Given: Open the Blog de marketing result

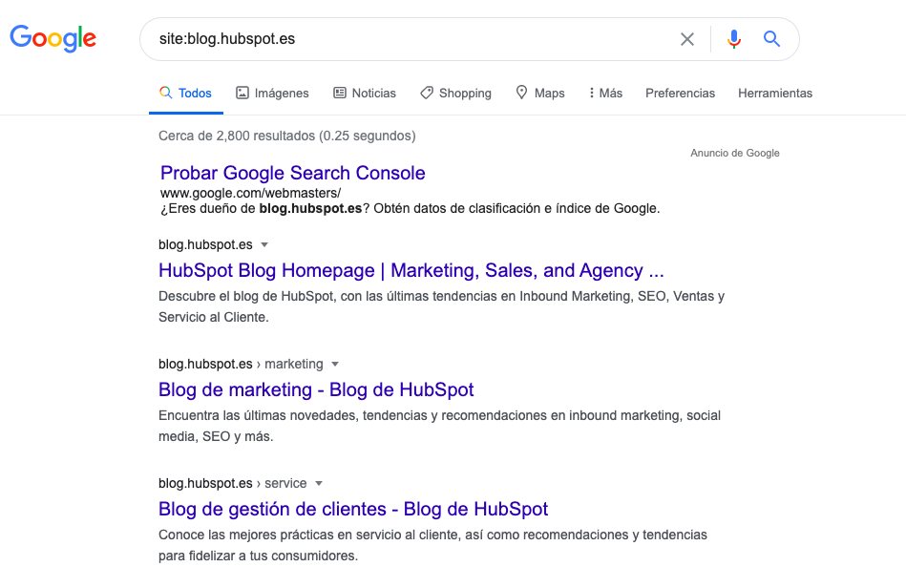Looking at the screenshot, I should [x=315, y=389].
